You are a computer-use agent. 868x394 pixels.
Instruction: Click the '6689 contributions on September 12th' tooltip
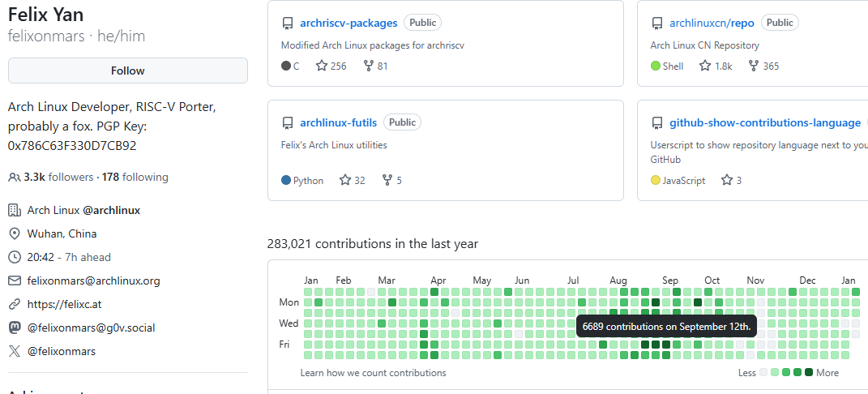666,327
